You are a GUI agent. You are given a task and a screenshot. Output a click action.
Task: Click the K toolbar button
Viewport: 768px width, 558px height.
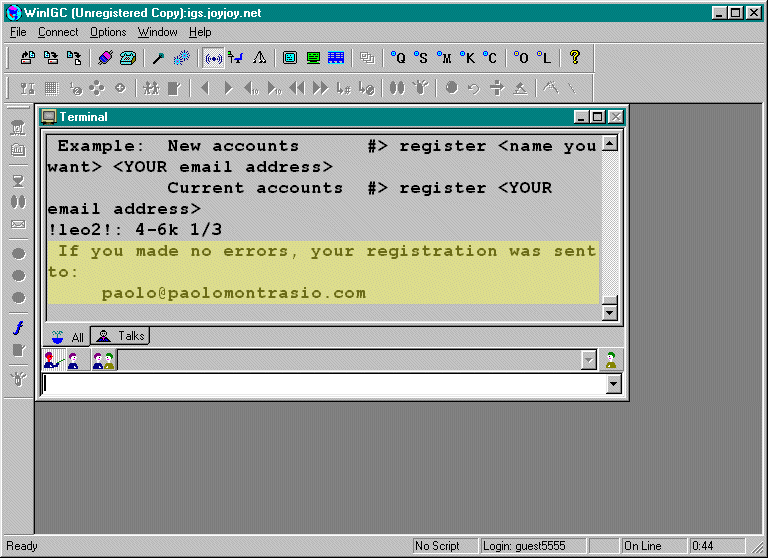point(467,58)
